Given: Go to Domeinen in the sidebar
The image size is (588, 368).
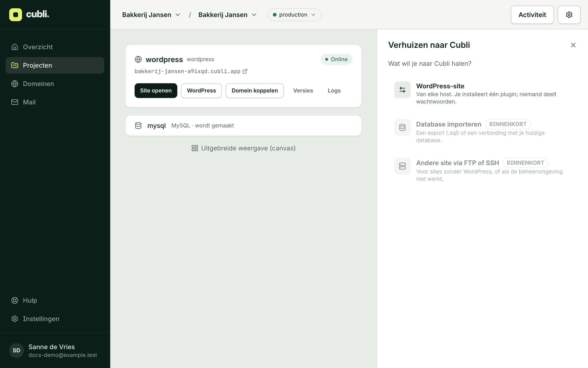Looking at the screenshot, I should click(x=55, y=84).
